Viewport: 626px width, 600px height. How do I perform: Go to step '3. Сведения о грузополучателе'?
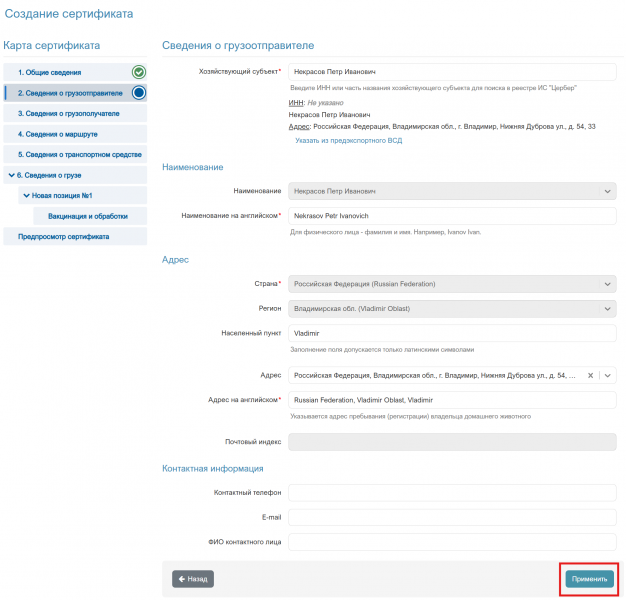click(75, 113)
